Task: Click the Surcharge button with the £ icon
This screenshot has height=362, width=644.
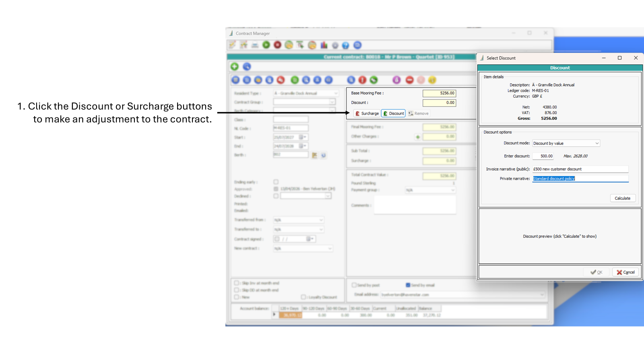Action: [367, 113]
